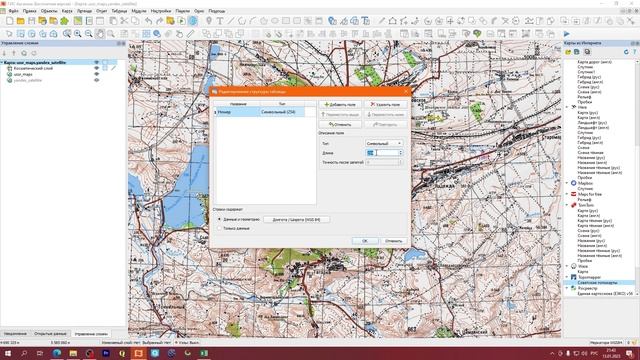Click the zoom in magnifier tool

[78, 34]
